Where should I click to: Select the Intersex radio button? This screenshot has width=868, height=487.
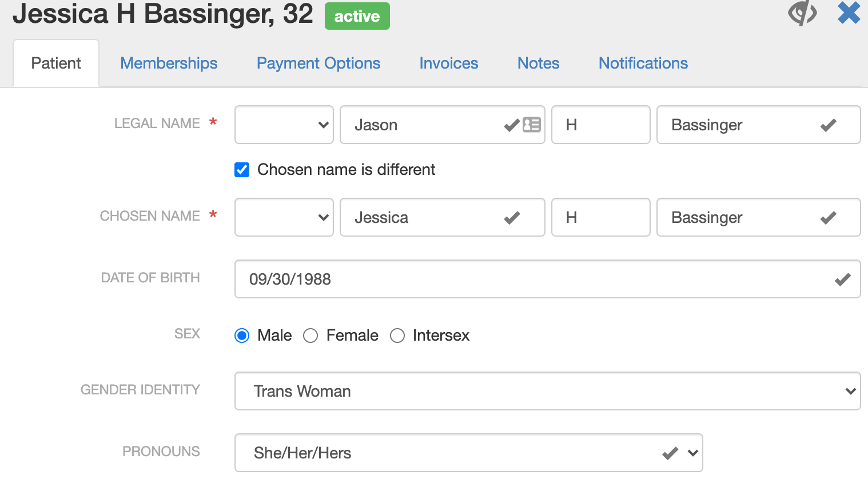[397, 336]
